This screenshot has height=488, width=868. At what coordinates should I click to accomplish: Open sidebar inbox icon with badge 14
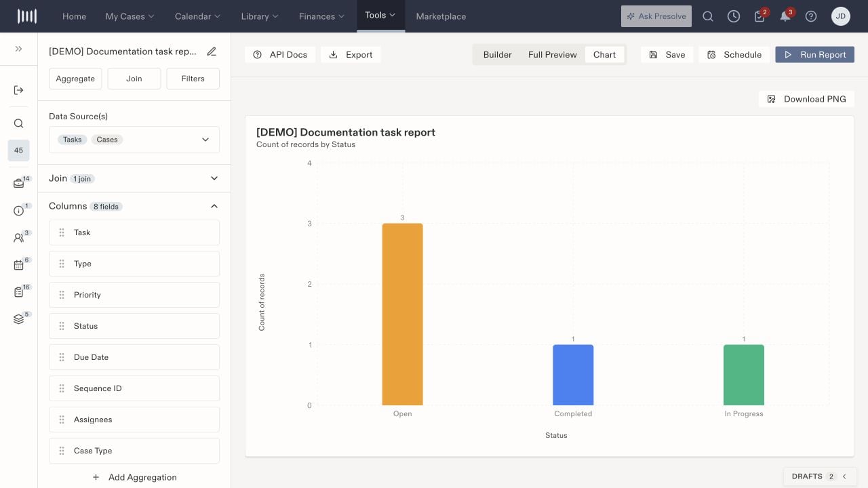click(19, 183)
